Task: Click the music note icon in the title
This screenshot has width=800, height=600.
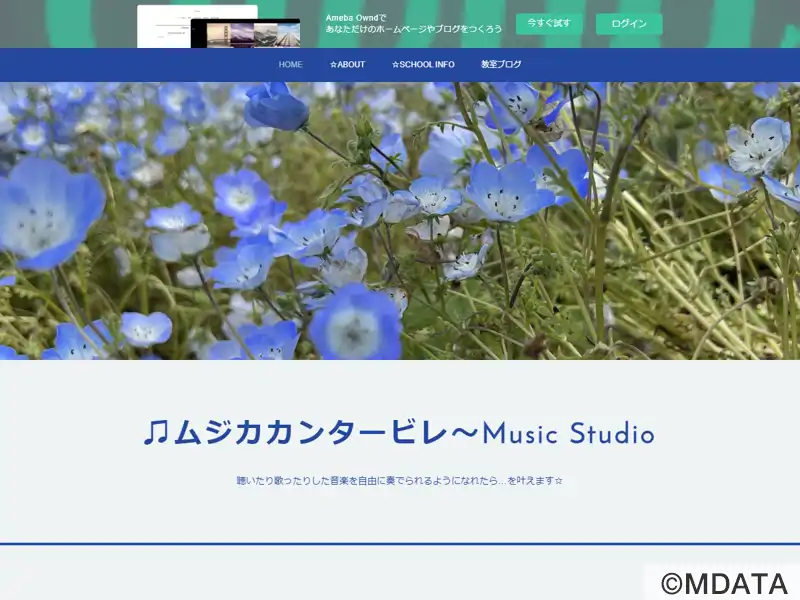Action: (155, 433)
